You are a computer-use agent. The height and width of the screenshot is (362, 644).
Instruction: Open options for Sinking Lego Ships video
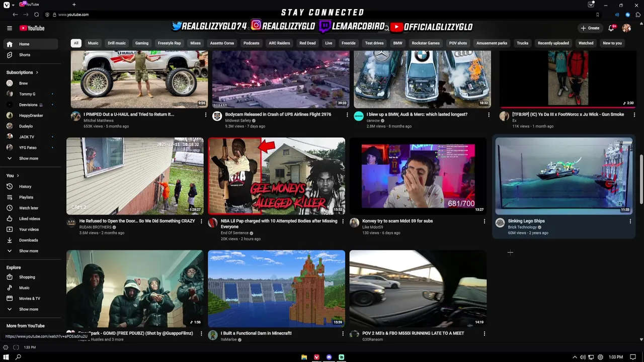coord(630,221)
